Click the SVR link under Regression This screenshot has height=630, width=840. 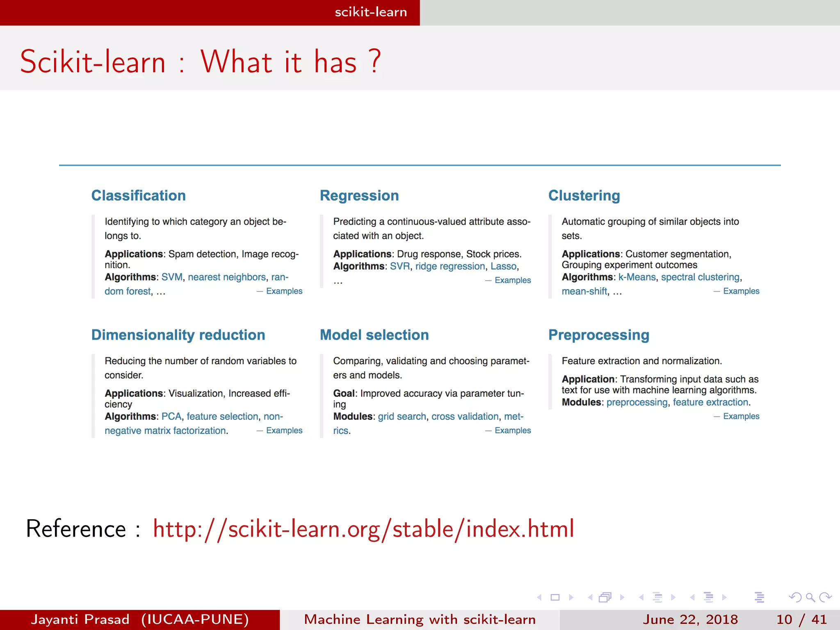pyautogui.click(x=400, y=267)
